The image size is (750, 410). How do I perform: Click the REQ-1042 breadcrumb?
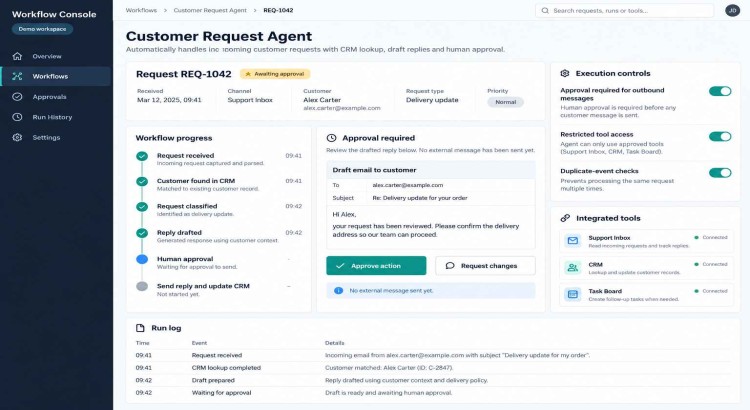click(x=278, y=10)
